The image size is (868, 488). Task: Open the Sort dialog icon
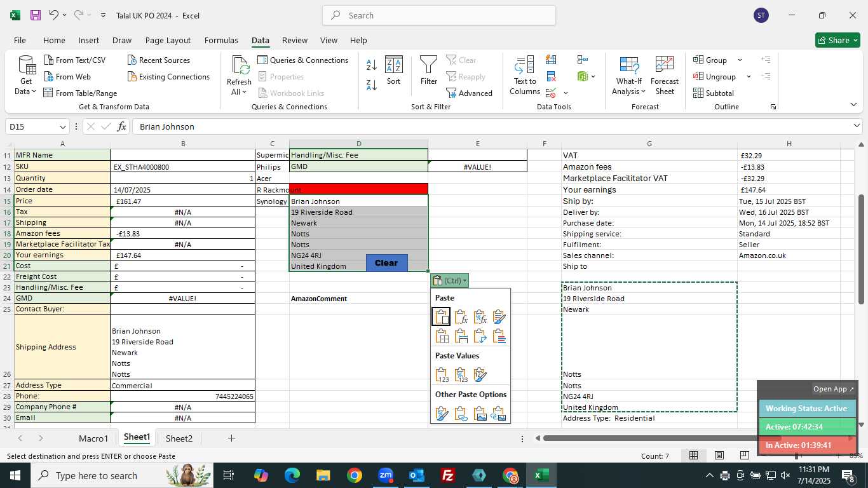click(394, 71)
